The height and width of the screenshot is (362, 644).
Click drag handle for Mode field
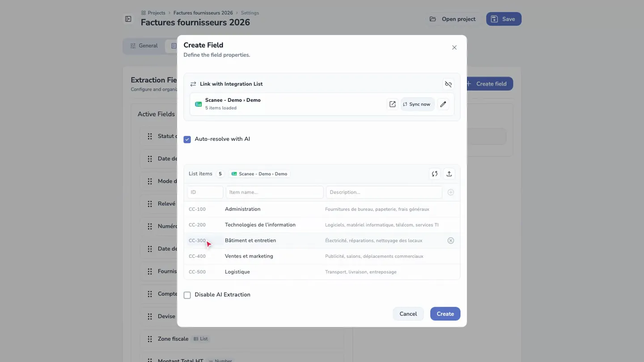pyautogui.click(x=150, y=181)
